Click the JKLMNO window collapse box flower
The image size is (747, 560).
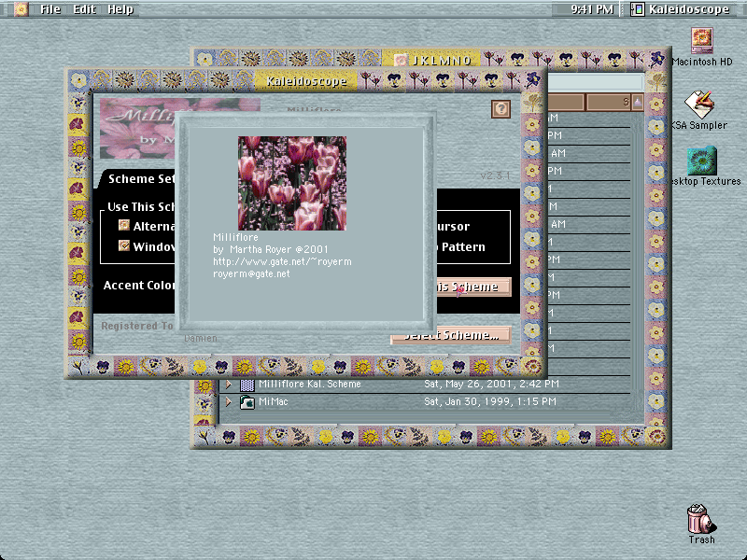coord(658,59)
